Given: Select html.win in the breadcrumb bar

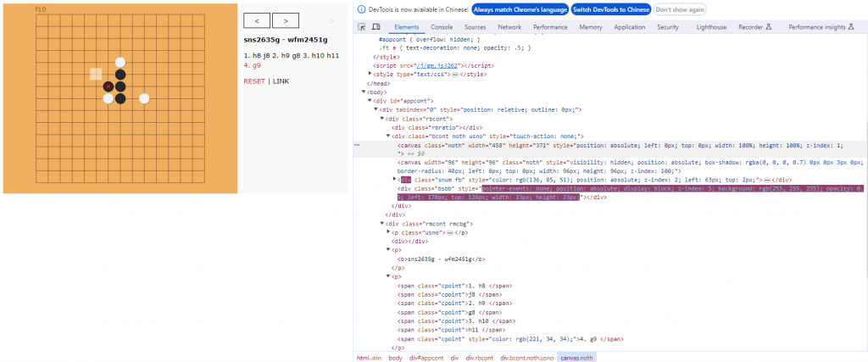Looking at the screenshot, I should pyautogui.click(x=370, y=358).
